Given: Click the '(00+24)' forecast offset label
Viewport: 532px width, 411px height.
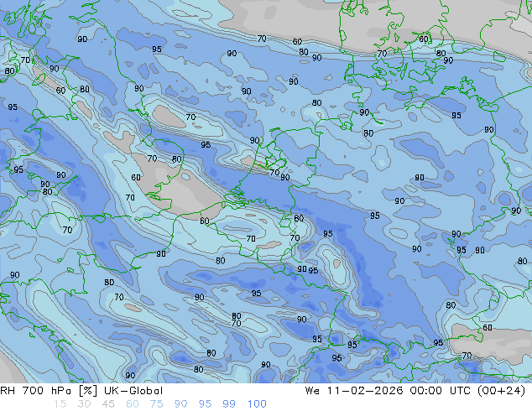Looking at the screenshot, I should click(x=501, y=391).
